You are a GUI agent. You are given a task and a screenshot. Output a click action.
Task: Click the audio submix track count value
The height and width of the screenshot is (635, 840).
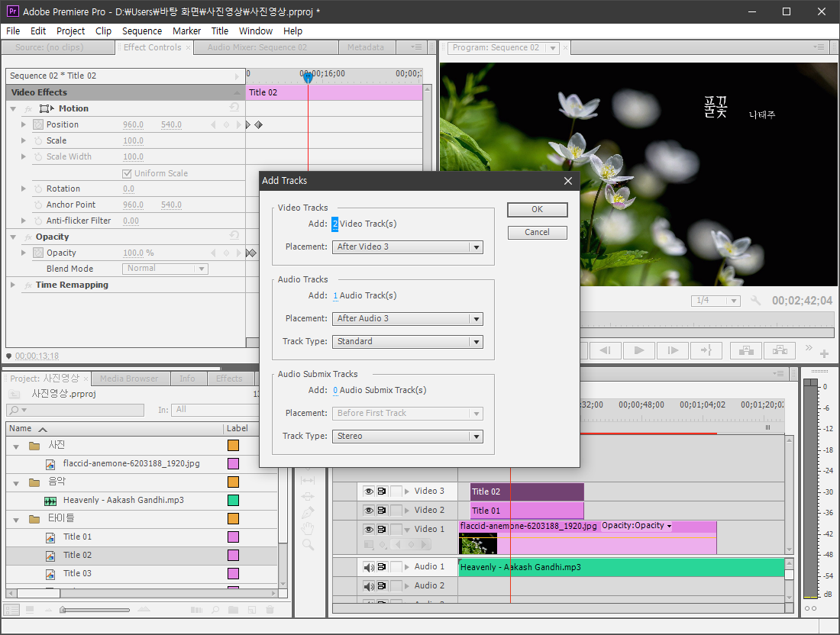coord(335,390)
